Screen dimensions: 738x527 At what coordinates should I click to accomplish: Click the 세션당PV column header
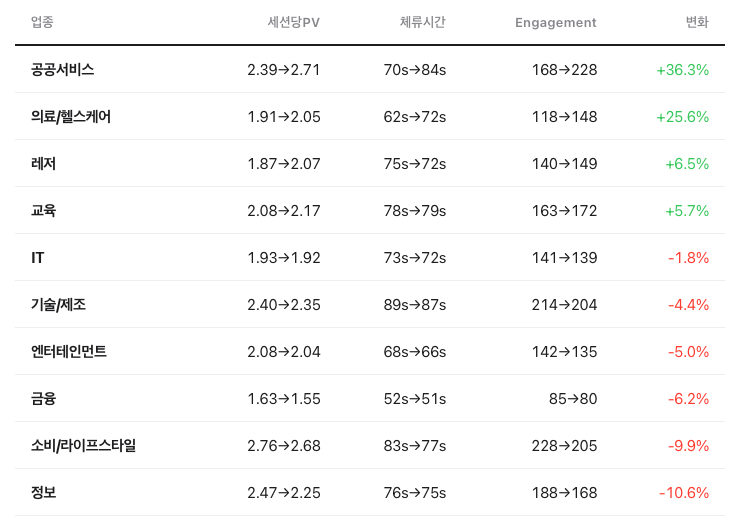tap(294, 22)
